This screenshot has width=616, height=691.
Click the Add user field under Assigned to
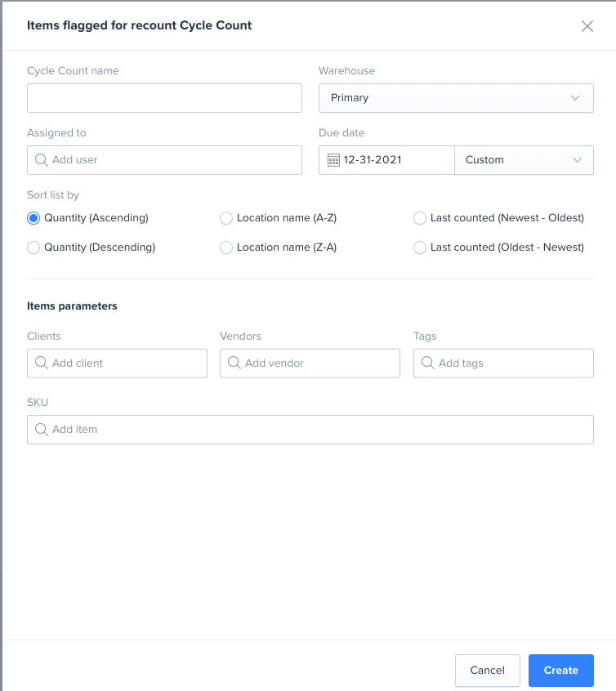163,160
